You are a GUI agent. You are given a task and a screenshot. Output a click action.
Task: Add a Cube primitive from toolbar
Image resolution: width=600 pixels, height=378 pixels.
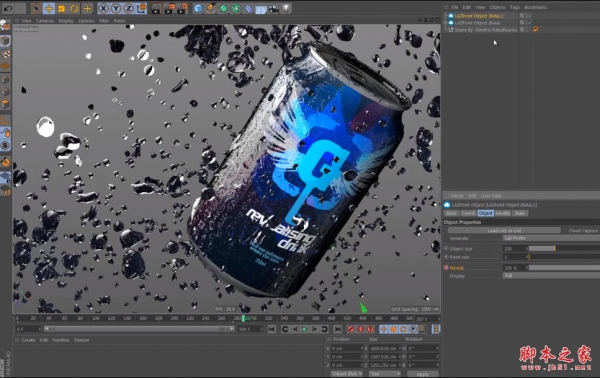pos(198,8)
